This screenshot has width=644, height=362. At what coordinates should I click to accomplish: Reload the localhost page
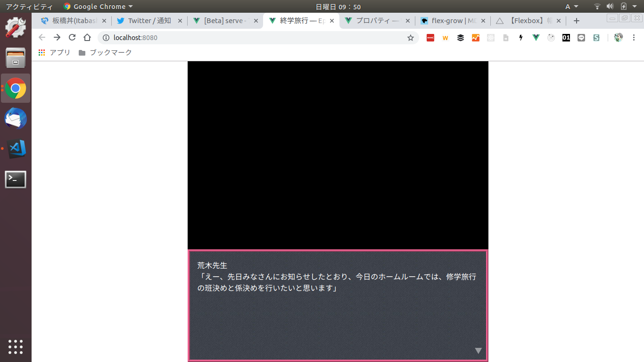tap(72, 38)
